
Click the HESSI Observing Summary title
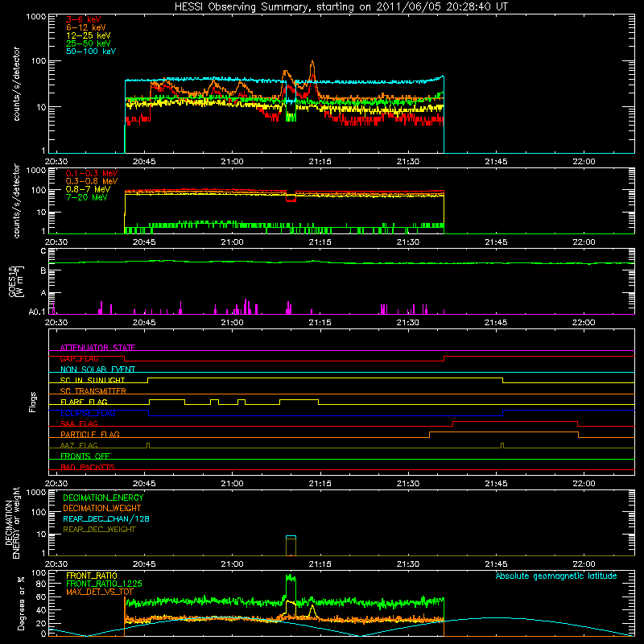[341, 7]
